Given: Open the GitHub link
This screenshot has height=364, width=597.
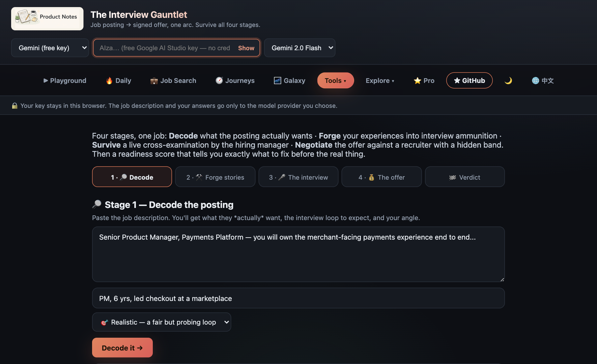Looking at the screenshot, I should 469,81.
